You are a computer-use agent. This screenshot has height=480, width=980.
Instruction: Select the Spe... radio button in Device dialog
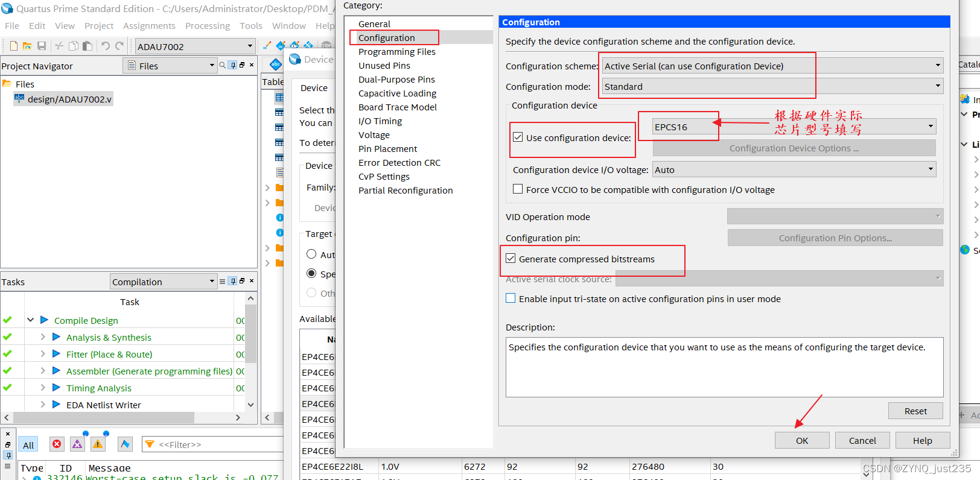311,273
